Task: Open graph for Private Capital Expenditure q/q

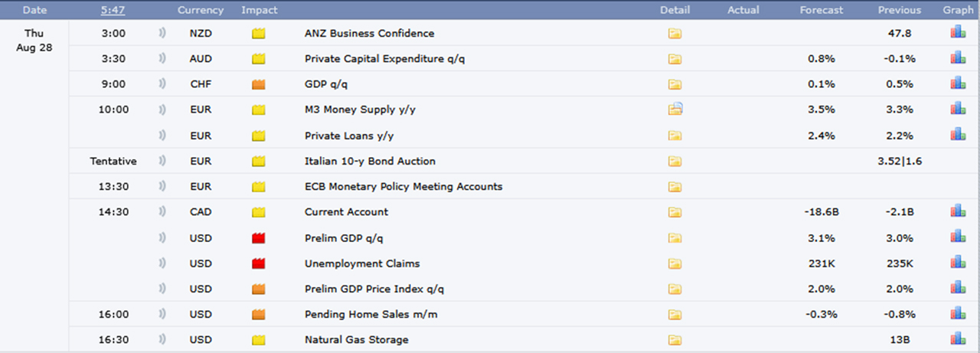Action: coord(958,58)
